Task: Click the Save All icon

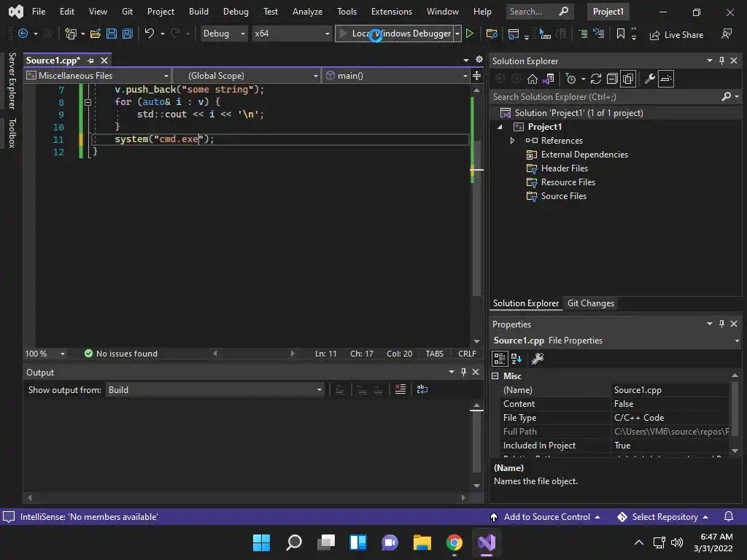Action: [x=127, y=34]
